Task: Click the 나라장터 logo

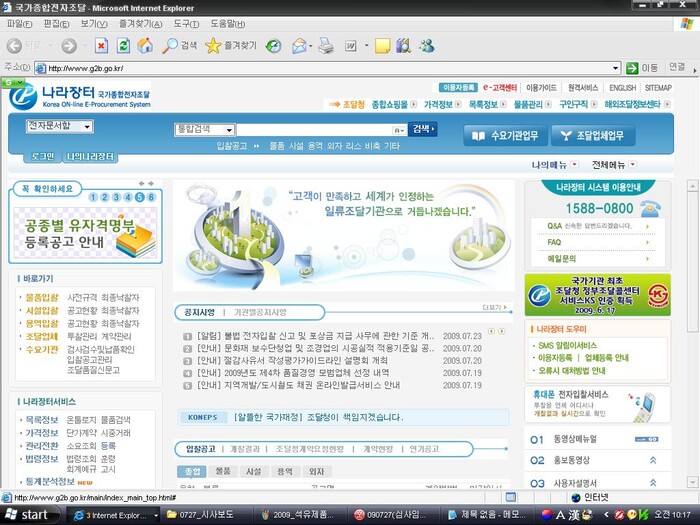Action: pyautogui.click(x=79, y=96)
